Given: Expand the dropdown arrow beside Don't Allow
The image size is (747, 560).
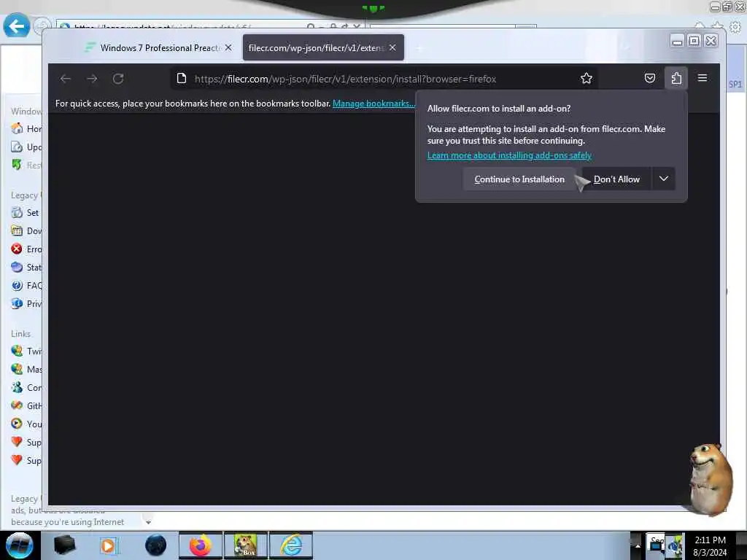Looking at the screenshot, I should point(664,179).
